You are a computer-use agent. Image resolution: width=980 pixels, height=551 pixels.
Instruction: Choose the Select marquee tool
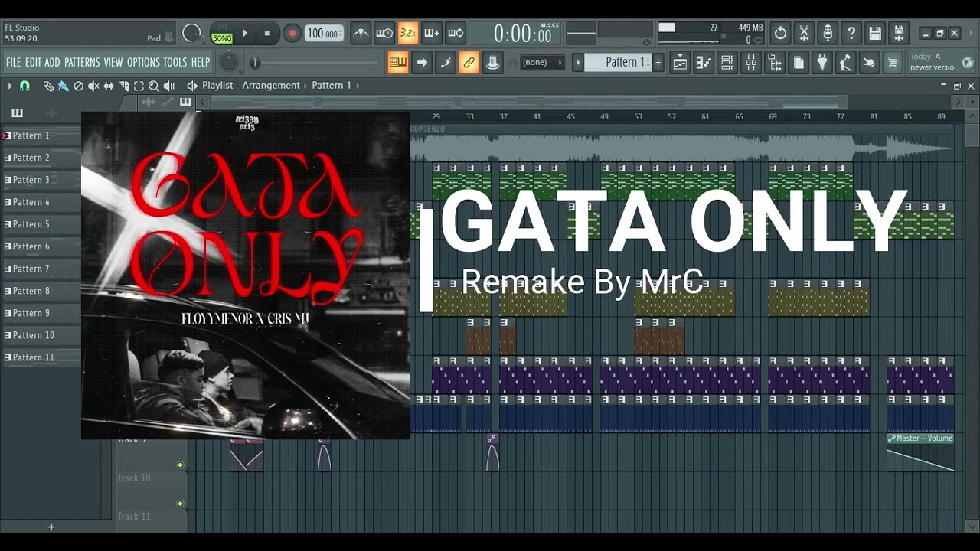139,86
